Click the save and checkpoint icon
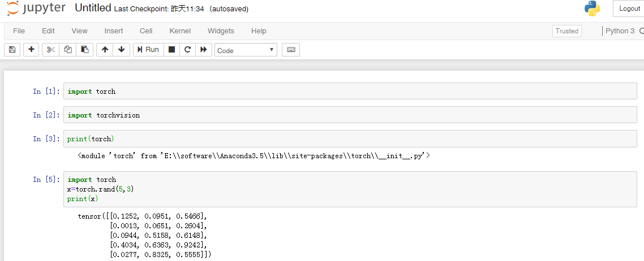This screenshot has height=261, width=644. tap(12, 50)
